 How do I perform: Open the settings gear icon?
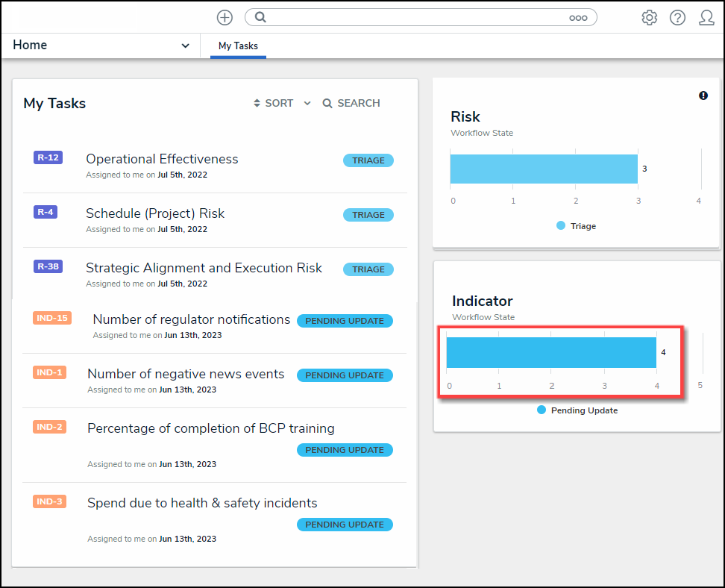click(649, 18)
